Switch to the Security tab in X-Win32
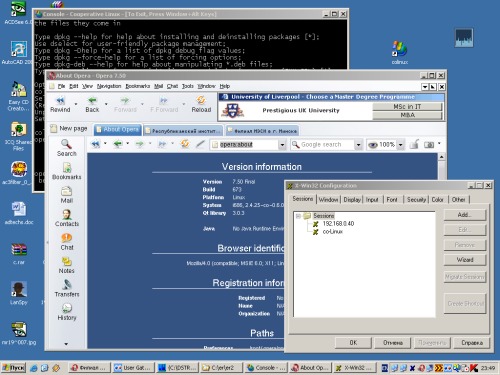Screen dimensions: 500x375 point(416,199)
